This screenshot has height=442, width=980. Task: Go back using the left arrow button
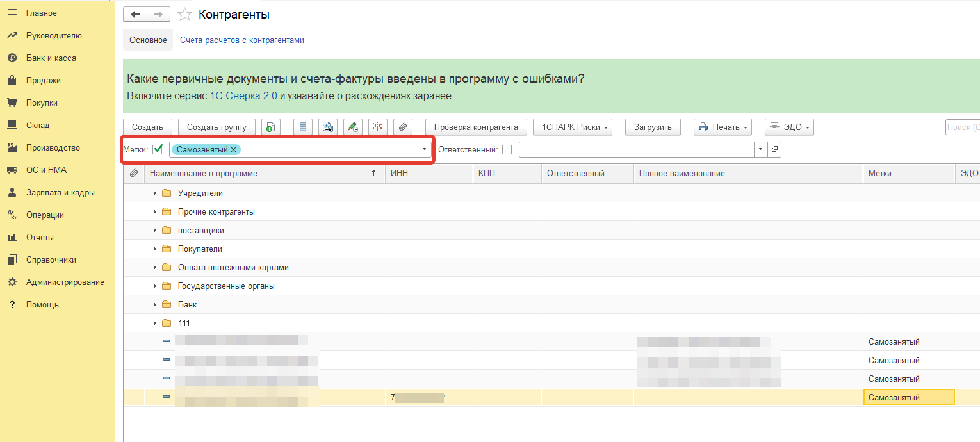tap(135, 15)
